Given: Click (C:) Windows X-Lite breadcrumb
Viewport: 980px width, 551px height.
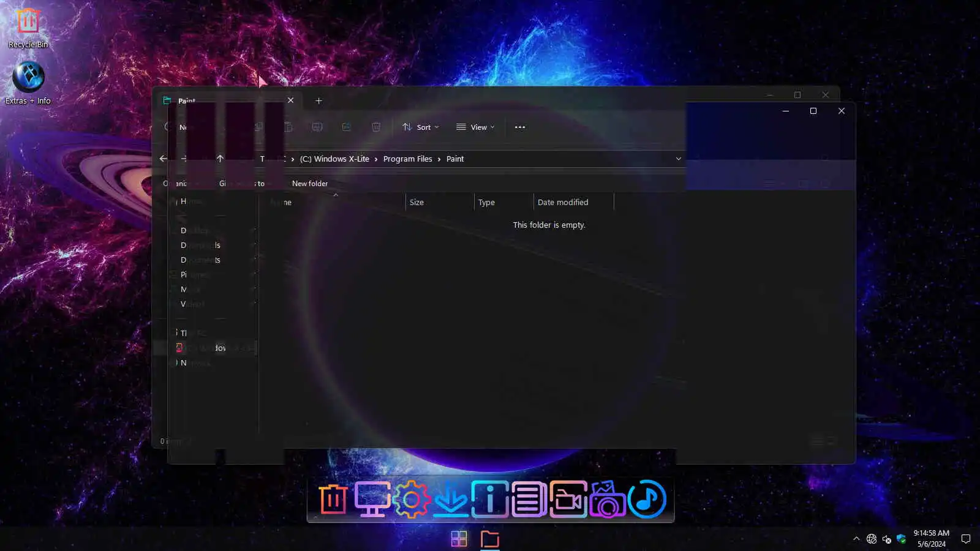Looking at the screenshot, I should 334,159.
